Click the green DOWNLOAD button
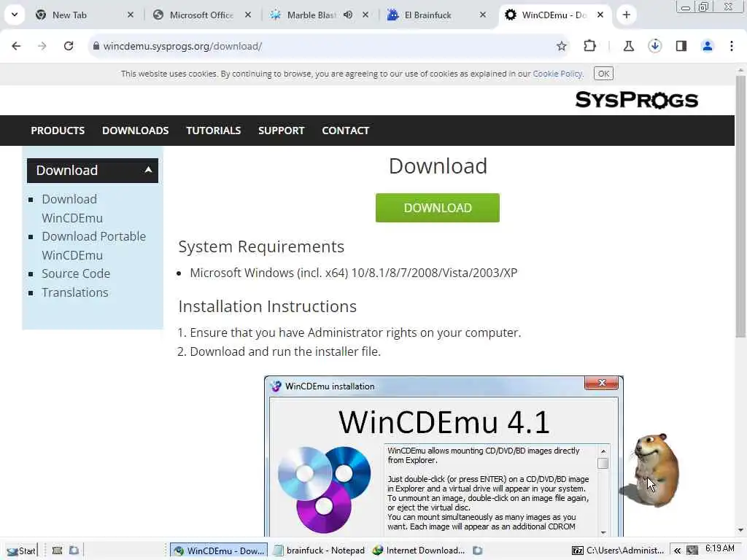Screen dimensions: 747x560 [438, 208]
